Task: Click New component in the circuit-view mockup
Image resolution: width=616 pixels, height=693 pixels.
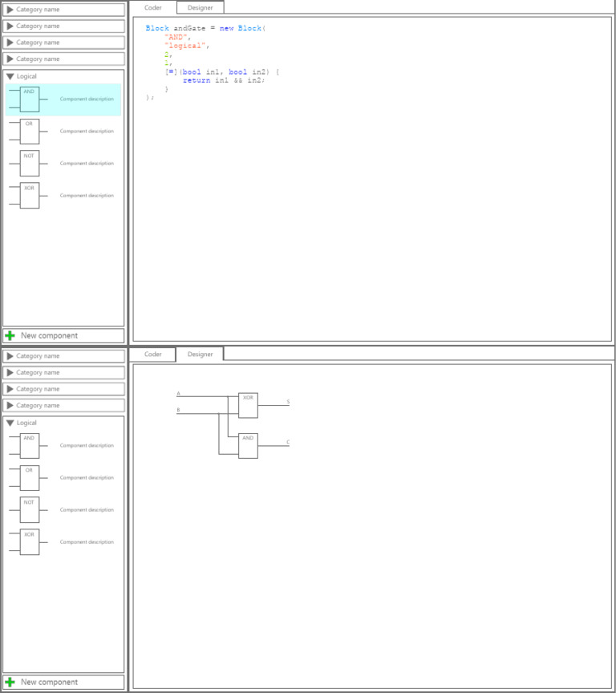Action: [x=63, y=683]
